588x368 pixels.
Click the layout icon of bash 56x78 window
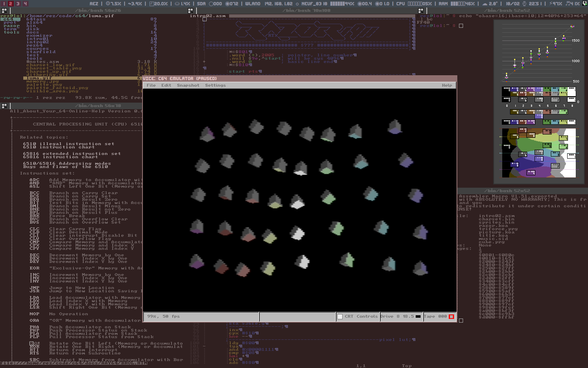pyautogui.click(x=4, y=106)
